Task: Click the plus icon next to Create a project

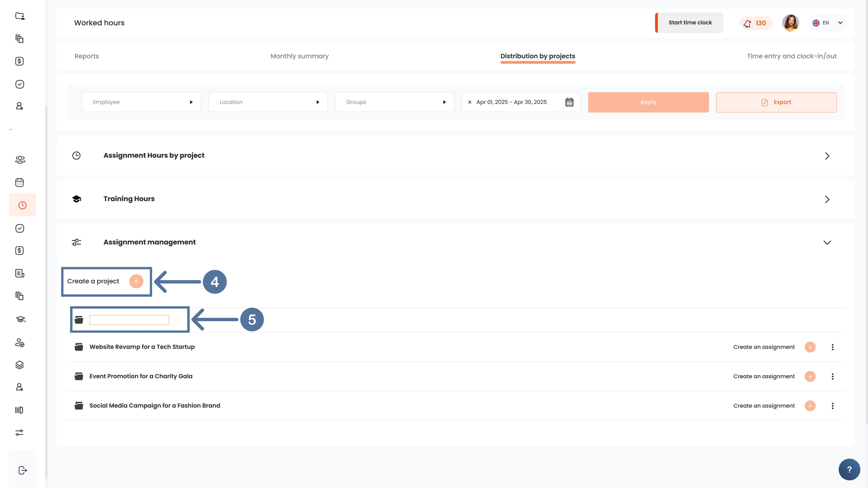Action: (x=136, y=281)
